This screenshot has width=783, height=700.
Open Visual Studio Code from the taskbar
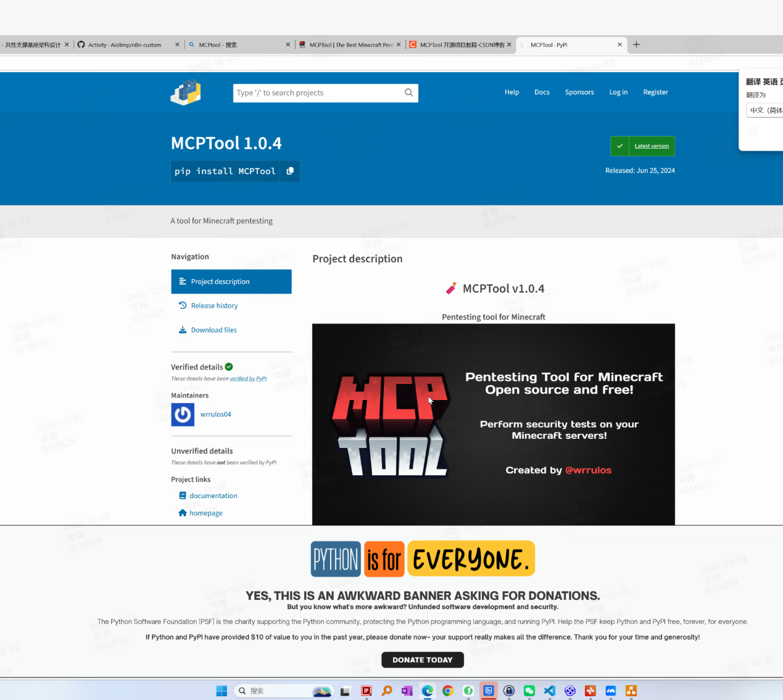pos(549,691)
